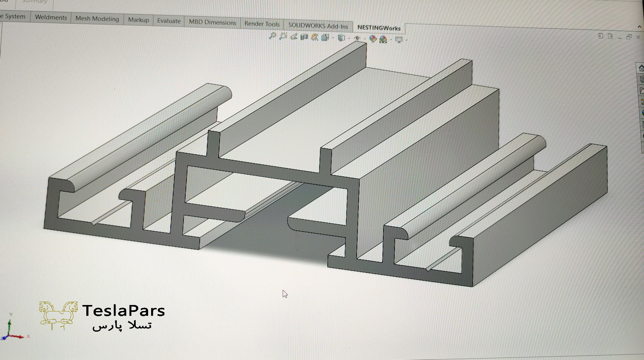Open the Dynamic Annotation Views icon

315,37
